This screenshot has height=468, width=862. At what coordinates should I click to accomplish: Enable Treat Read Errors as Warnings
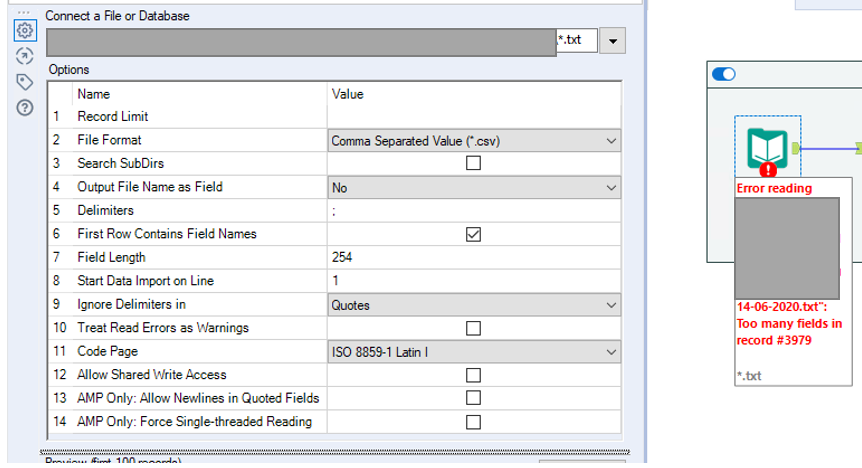[474, 328]
